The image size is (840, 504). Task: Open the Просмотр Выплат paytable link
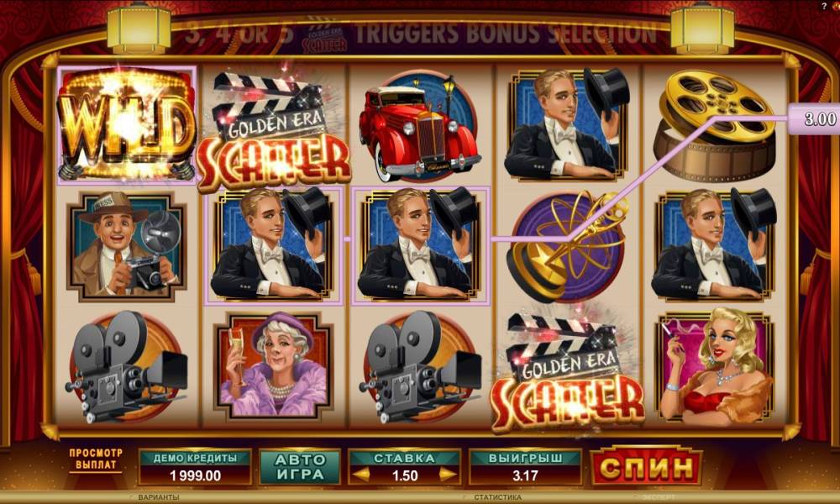96,459
